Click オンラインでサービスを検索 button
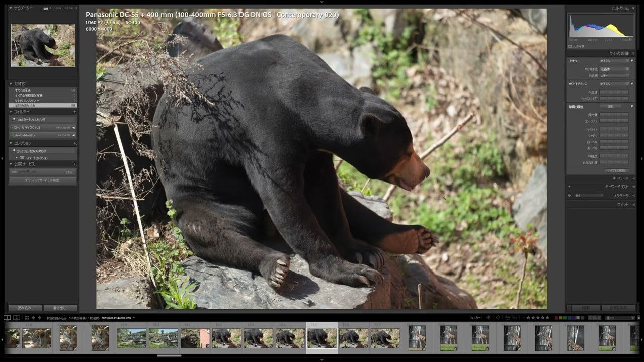 tap(43, 180)
